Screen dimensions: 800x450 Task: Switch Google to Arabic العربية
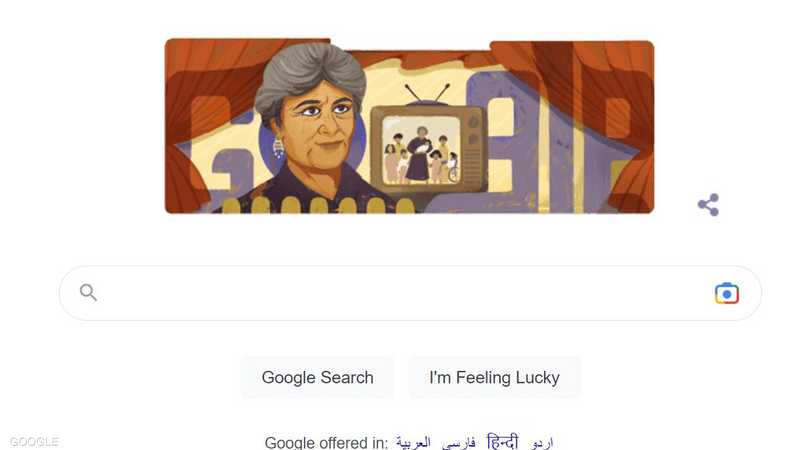[x=413, y=442]
